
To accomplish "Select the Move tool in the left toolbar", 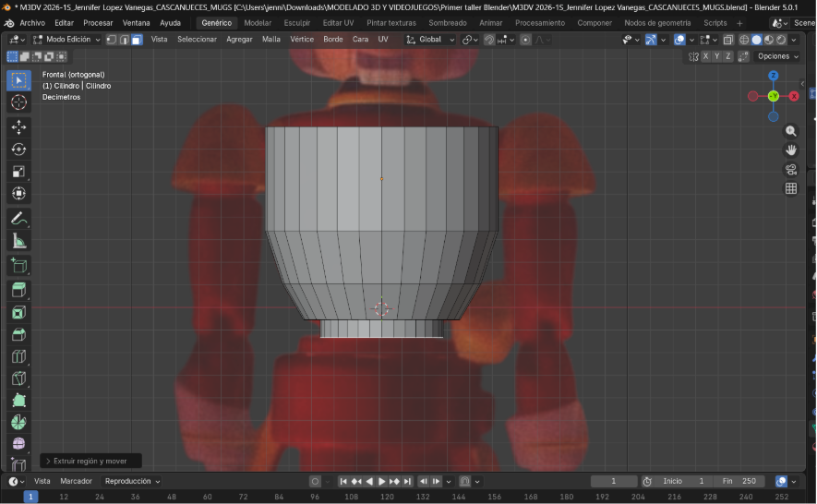I will [18, 126].
